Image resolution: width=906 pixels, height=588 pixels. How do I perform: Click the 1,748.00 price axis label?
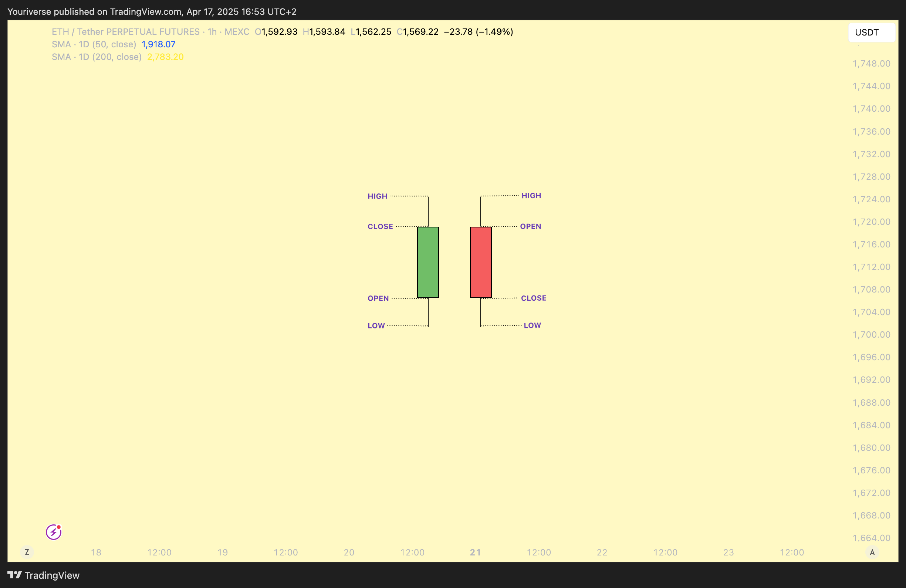(x=871, y=64)
